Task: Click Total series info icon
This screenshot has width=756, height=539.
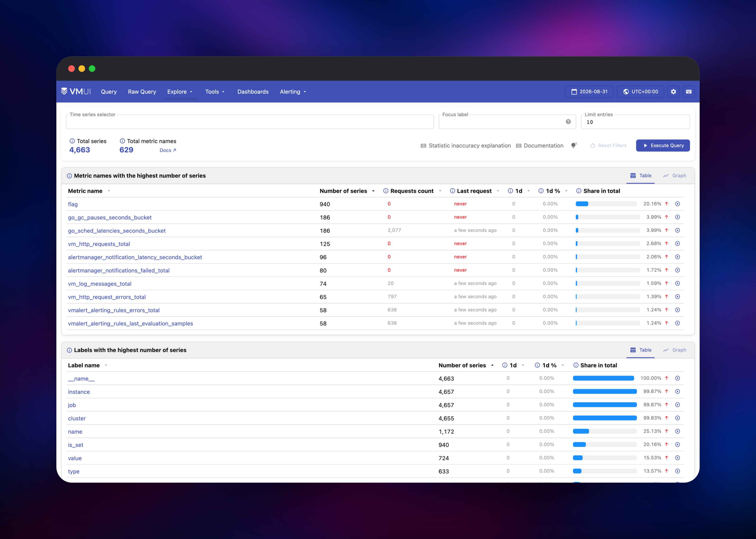Action: [72, 141]
